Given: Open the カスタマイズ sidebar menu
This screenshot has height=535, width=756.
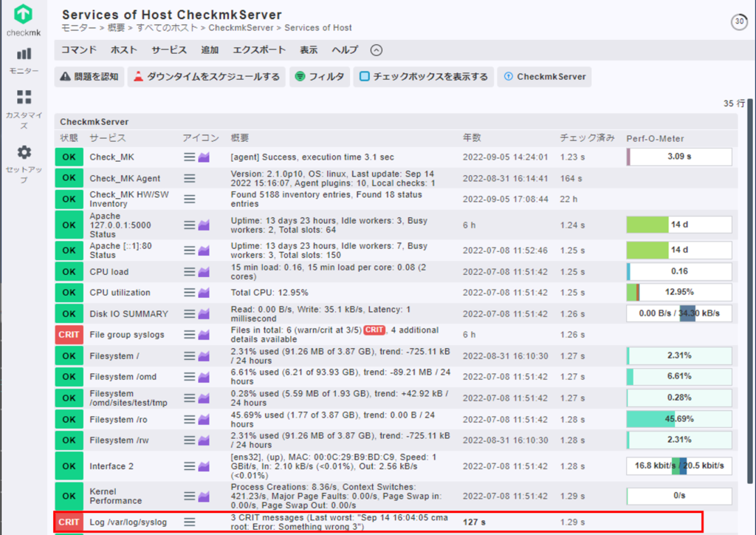Looking at the screenshot, I should click(24, 109).
